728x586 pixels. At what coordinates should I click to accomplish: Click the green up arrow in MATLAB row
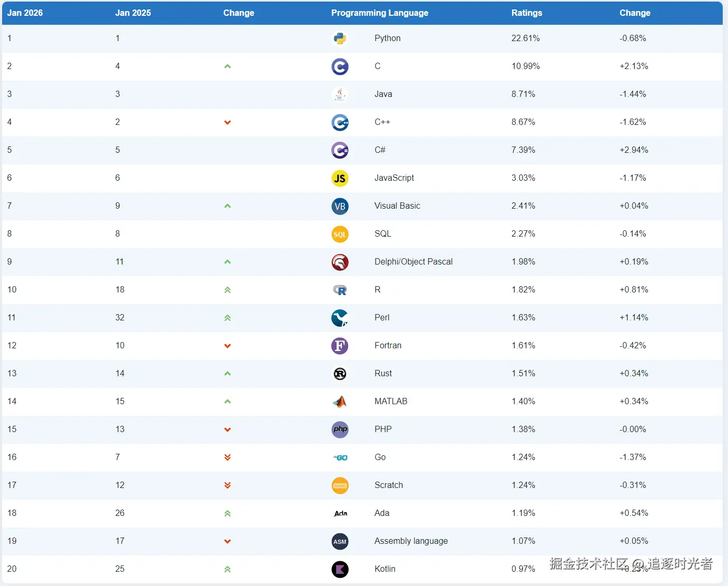[x=228, y=402]
